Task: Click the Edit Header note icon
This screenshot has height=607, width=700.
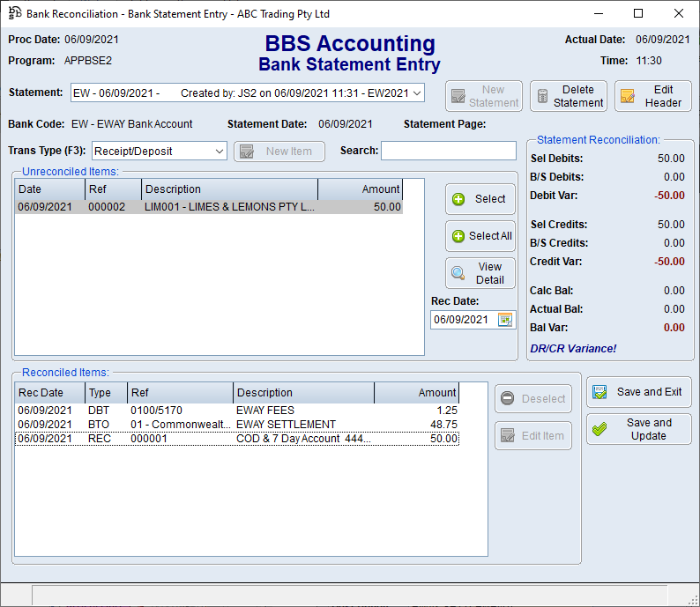Action: tap(628, 96)
